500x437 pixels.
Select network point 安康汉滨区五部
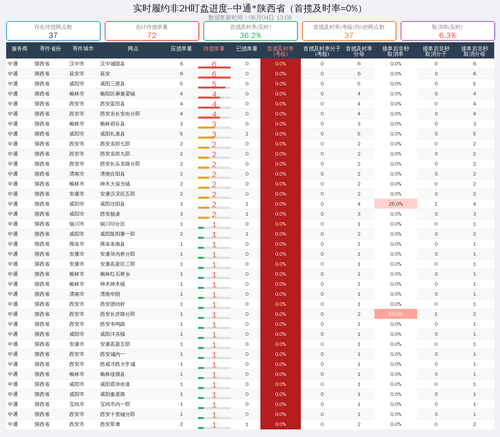(117, 194)
